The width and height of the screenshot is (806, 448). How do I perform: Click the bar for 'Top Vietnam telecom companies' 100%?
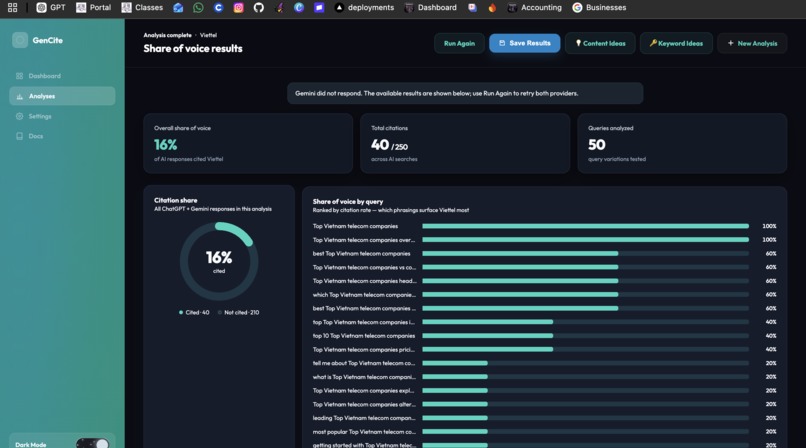pos(585,226)
